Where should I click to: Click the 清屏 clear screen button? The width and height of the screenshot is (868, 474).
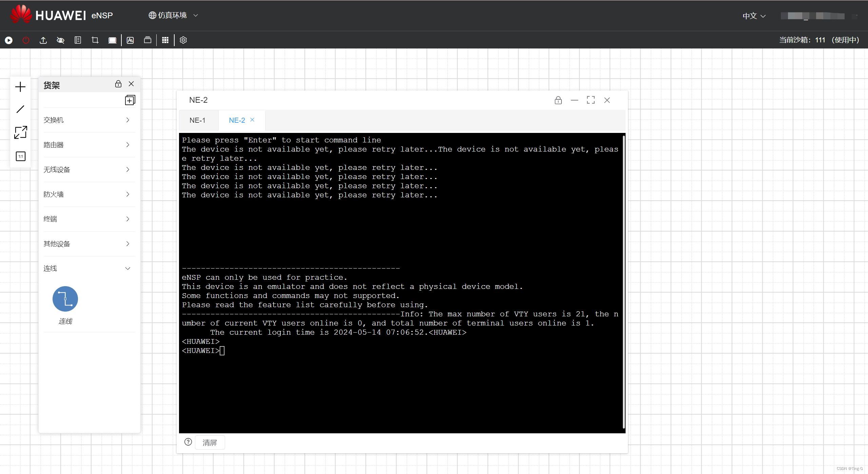point(210,443)
